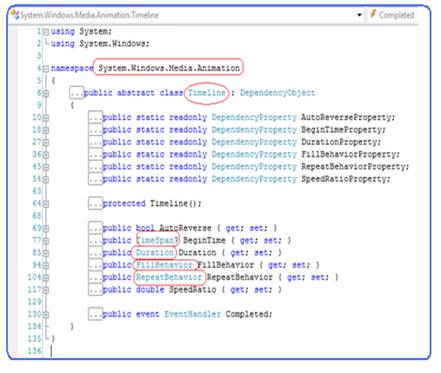Click the Timeline class icon in navigation bar

point(15,15)
